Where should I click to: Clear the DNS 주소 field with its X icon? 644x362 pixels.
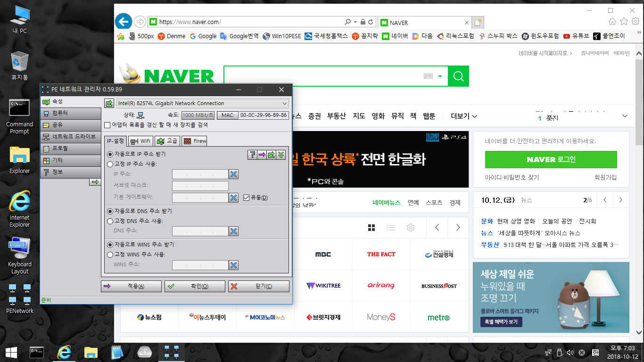click(x=233, y=231)
